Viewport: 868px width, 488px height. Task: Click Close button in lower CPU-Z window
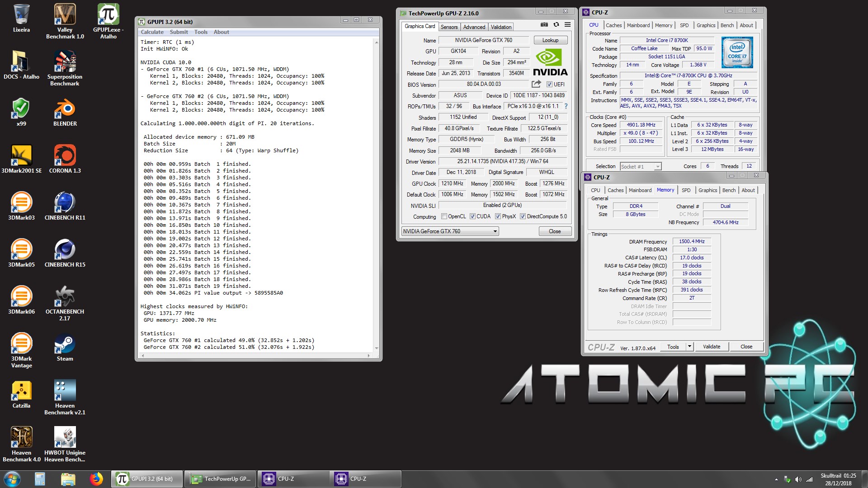746,347
